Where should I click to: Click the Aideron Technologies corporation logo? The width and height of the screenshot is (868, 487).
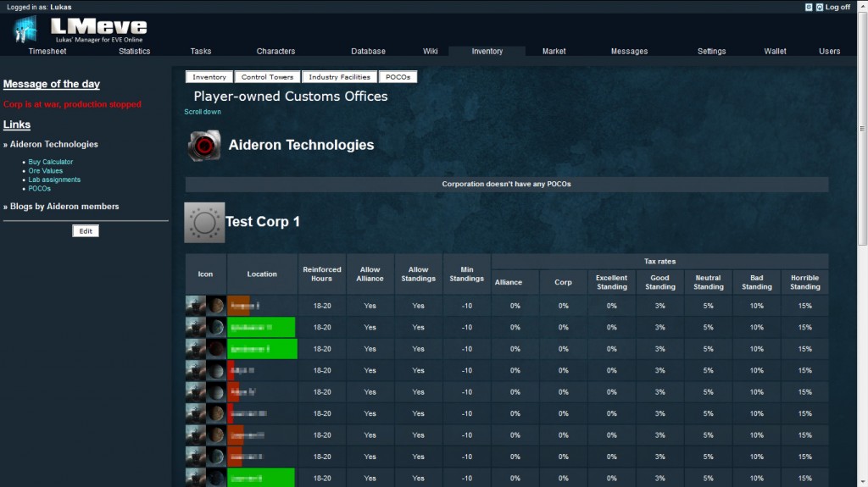tap(203, 146)
